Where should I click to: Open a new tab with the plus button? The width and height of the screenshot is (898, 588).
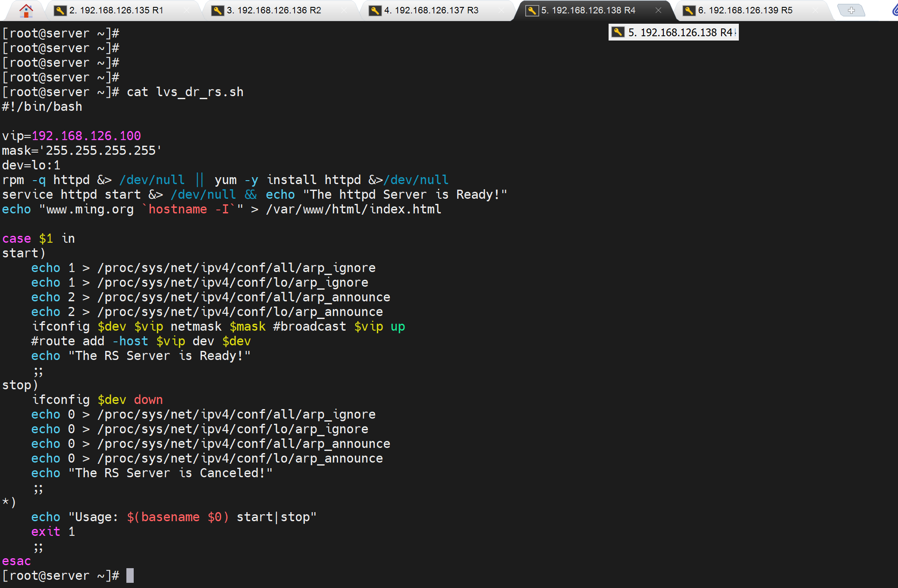851,10
